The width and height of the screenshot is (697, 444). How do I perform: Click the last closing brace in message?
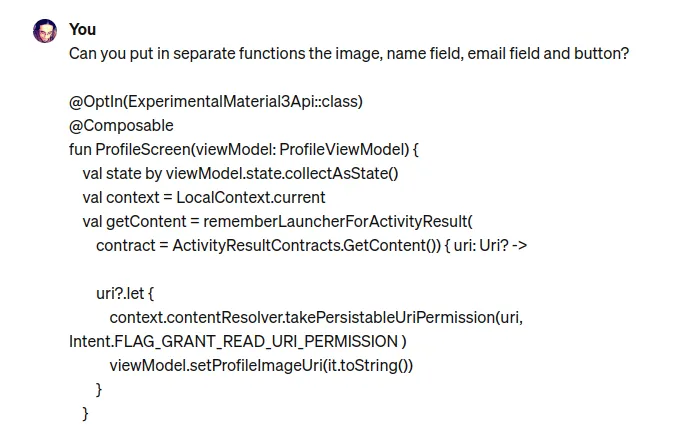click(x=86, y=413)
